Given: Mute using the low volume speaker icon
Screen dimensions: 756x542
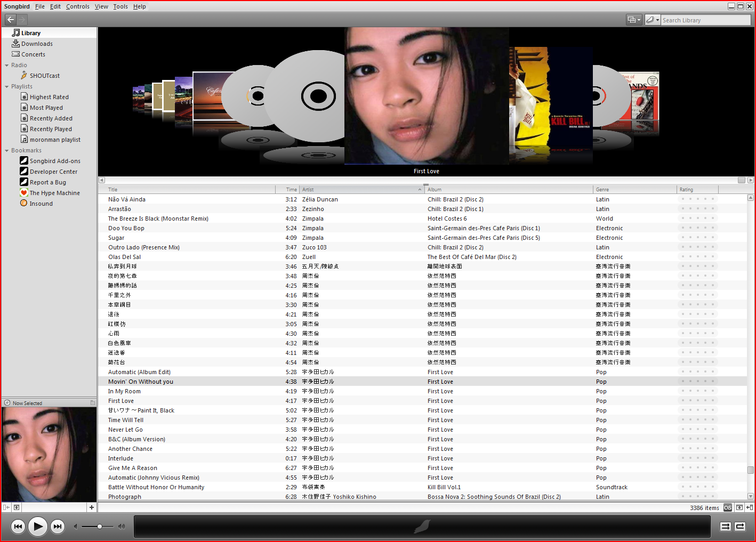Looking at the screenshot, I should point(76,527).
